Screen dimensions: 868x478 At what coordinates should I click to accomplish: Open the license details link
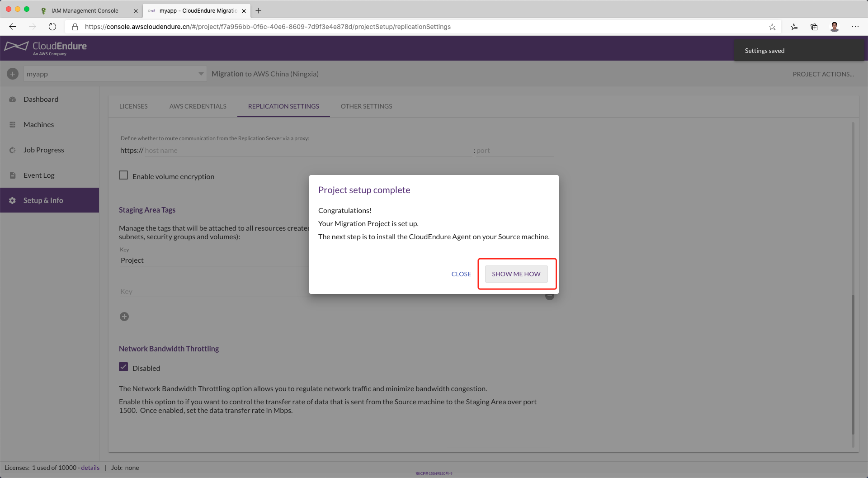click(90, 468)
